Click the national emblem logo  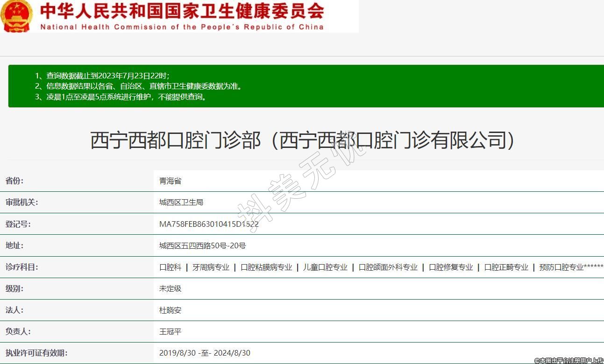coord(17,16)
